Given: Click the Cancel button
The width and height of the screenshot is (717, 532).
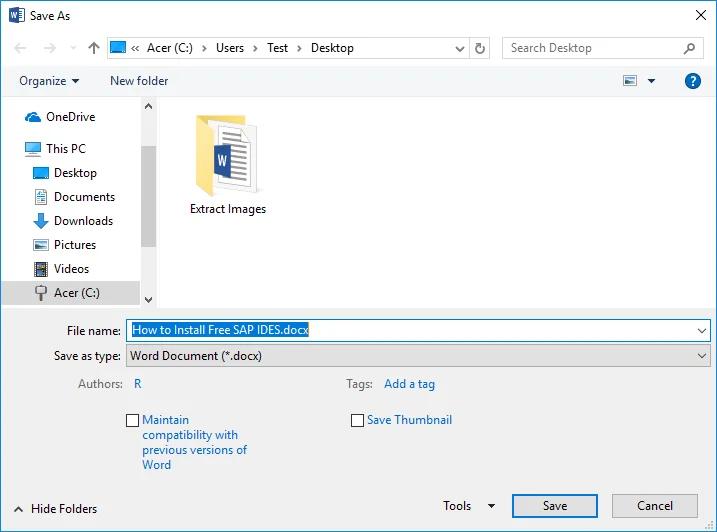Looking at the screenshot, I should (655, 506).
